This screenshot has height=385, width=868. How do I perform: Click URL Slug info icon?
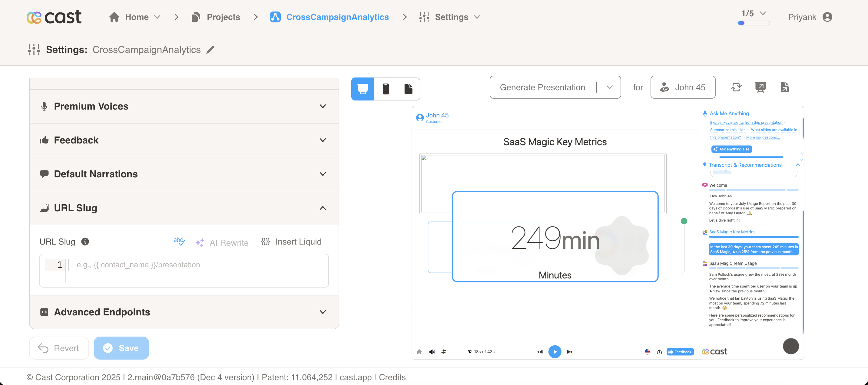point(85,242)
